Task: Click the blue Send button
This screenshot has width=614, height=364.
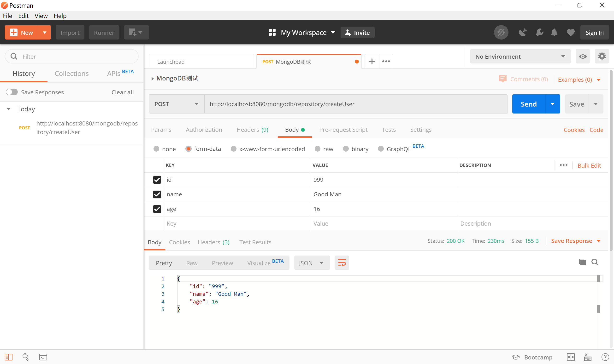Action: click(529, 104)
